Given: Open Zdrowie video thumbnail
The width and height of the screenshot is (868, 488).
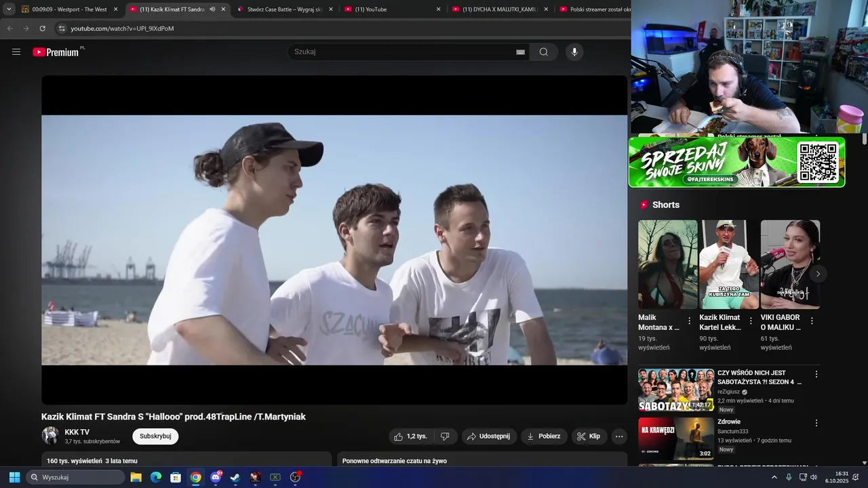Looking at the screenshot, I should (x=676, y=439).
